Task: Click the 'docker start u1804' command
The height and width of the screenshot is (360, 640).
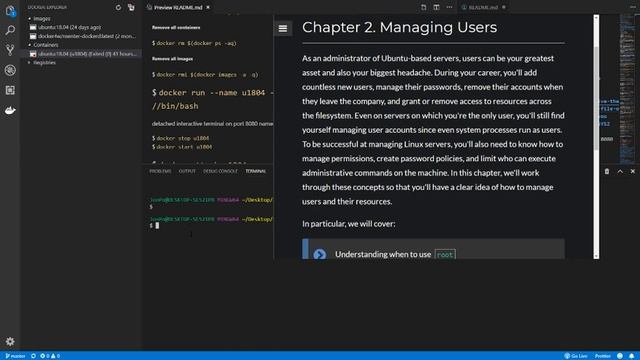Action: point(182,147)
